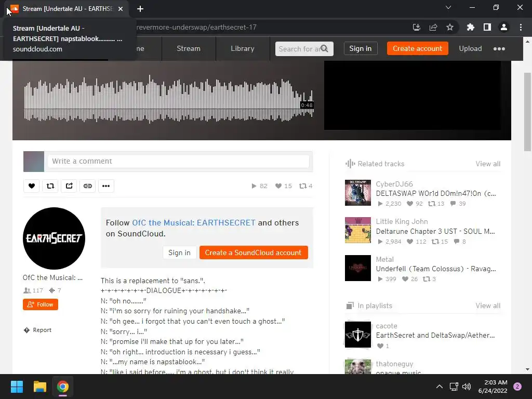The width and height of the screenshot is (532, 399).
Task: Open thatoneguy user link
Action: tap(395, 364)
